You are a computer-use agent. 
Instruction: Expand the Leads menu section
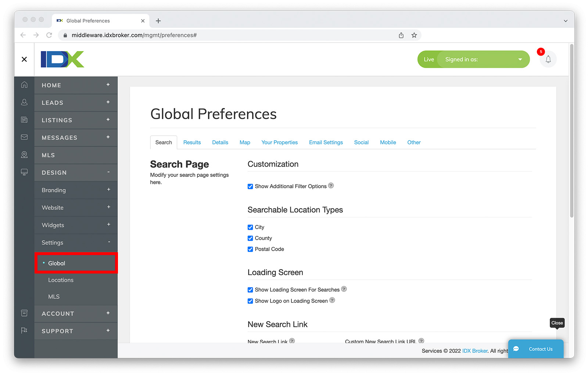(x=108, y=102)
